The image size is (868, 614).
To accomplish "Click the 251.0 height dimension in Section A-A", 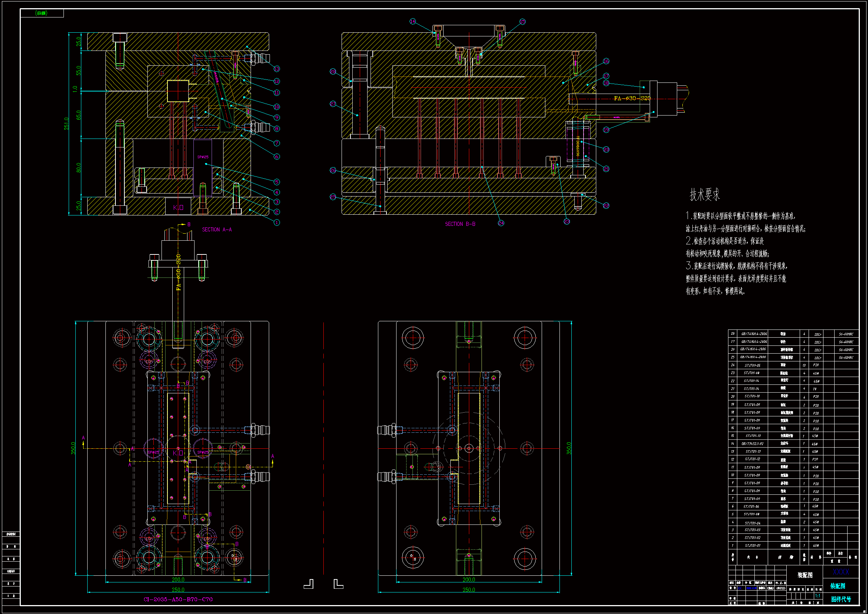I will coord(66,124).
